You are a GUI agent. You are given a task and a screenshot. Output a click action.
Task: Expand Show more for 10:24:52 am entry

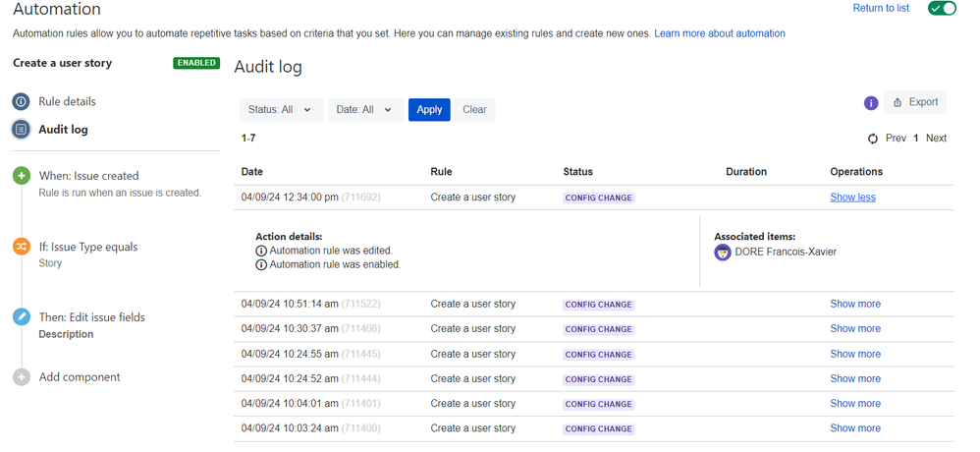[855, 379]
